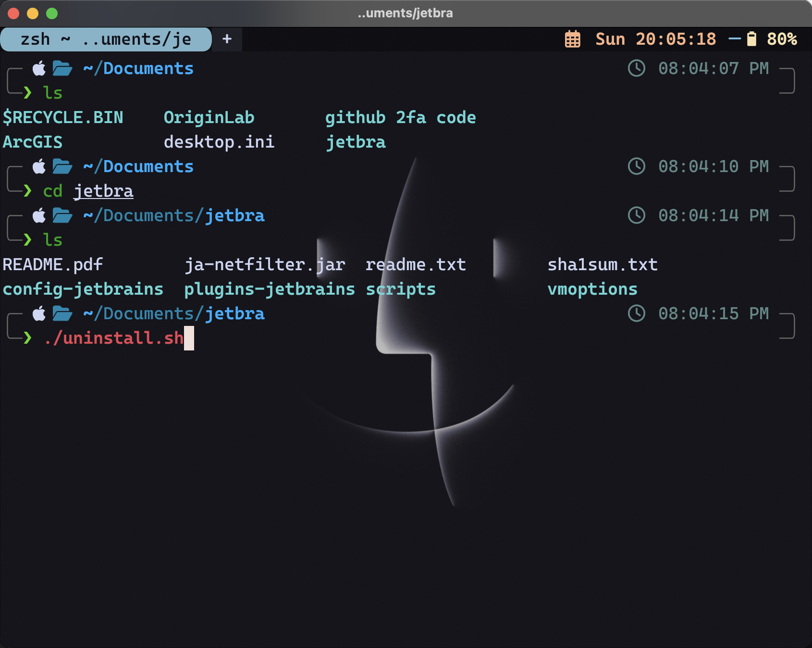
Task: Minimize the terminal window with yellow button
Action: click(33, 13)
